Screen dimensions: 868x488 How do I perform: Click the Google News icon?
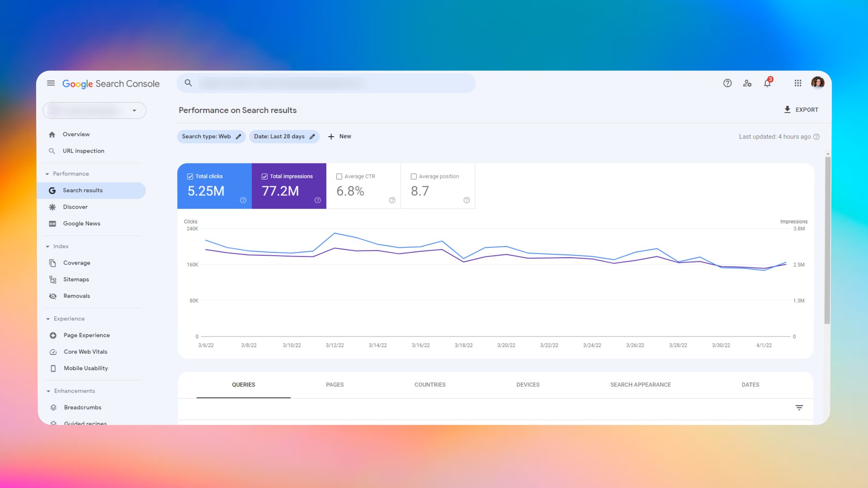[x=53, y=224]
